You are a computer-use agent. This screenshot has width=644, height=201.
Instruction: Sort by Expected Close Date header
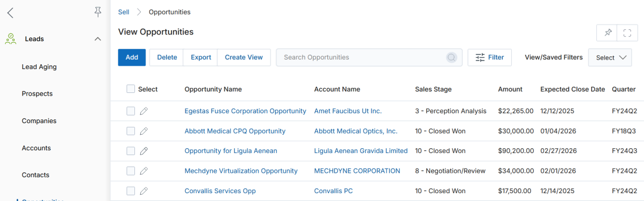click(573, 89)
